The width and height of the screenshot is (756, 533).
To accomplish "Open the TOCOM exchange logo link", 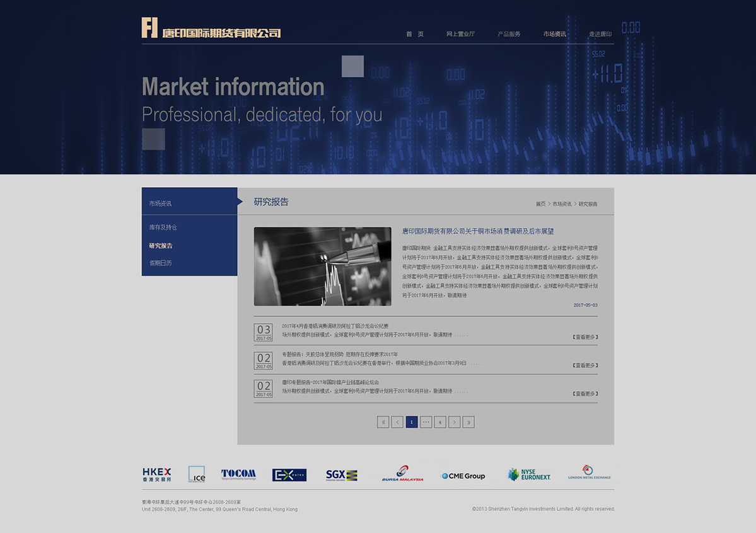I will click(238, 474).
